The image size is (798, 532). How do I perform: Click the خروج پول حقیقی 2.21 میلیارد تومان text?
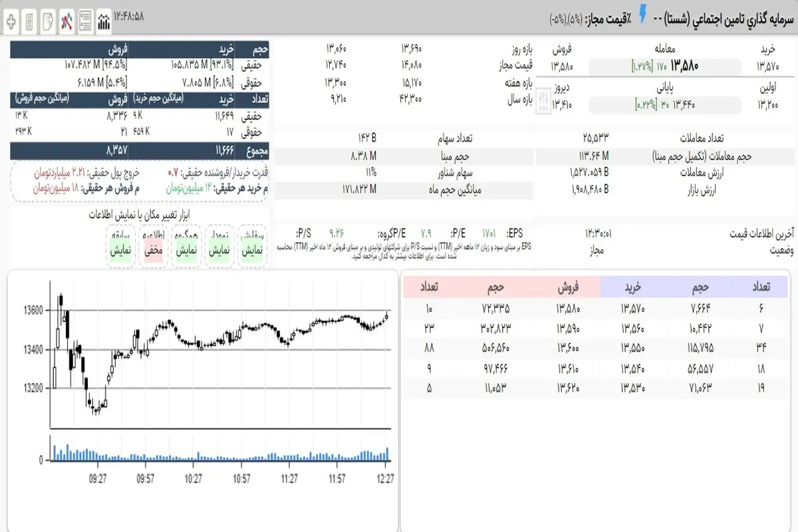(88, 173)
